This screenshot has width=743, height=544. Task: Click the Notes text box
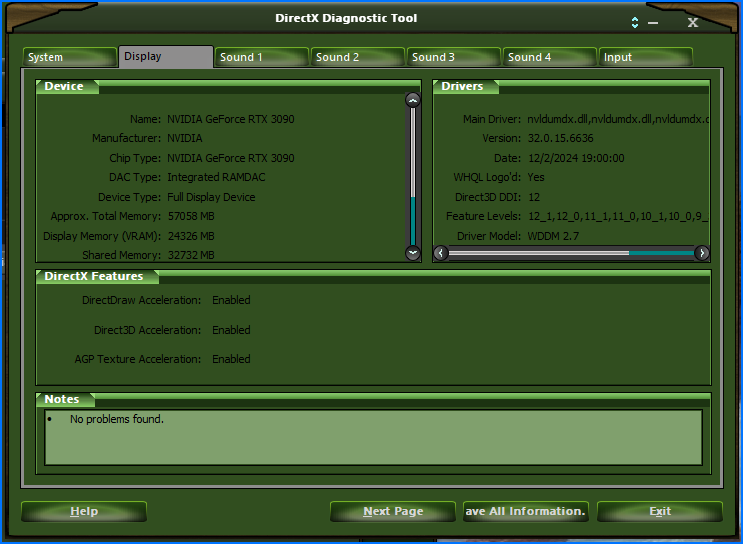[373, 437]
